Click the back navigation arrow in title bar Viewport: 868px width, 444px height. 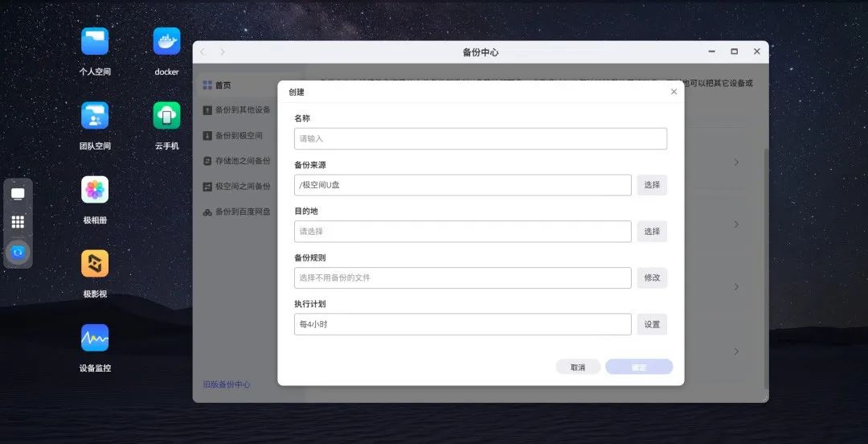(x=203, y=52)
